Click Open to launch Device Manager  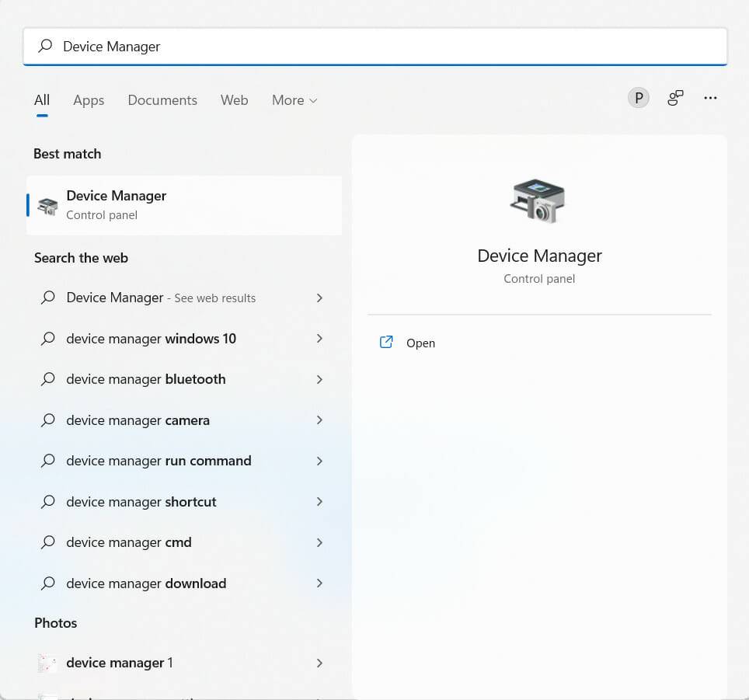(420, 343)
